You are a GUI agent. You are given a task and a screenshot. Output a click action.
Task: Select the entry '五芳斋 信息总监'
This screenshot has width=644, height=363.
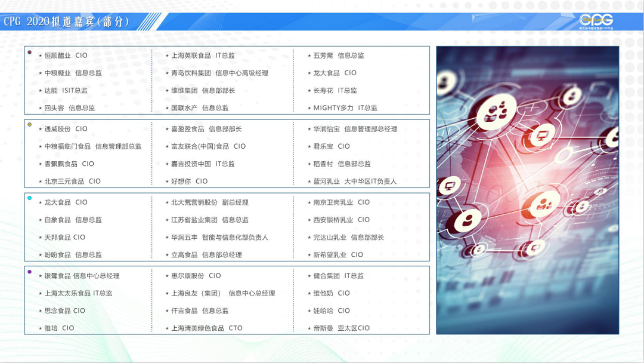[x=339, y=56]
